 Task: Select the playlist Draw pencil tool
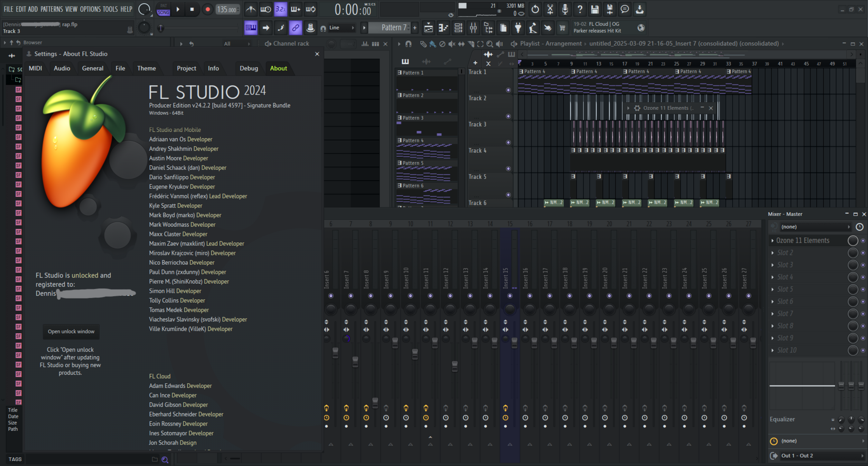tap(423, 44)
